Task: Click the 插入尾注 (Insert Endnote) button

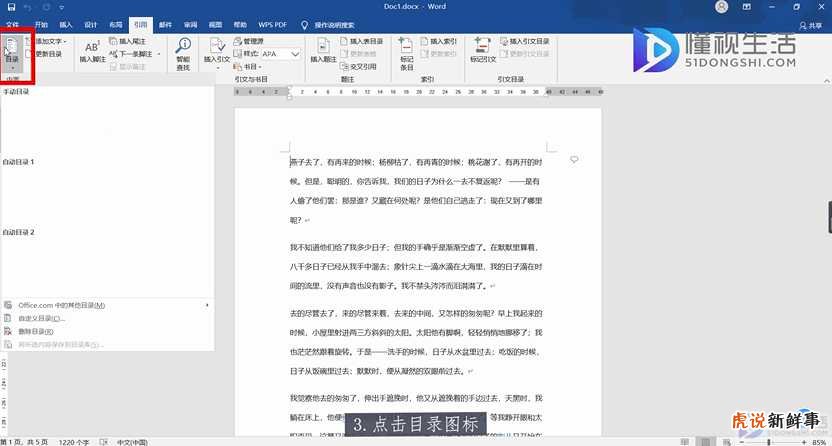Action: coord(127,41)
